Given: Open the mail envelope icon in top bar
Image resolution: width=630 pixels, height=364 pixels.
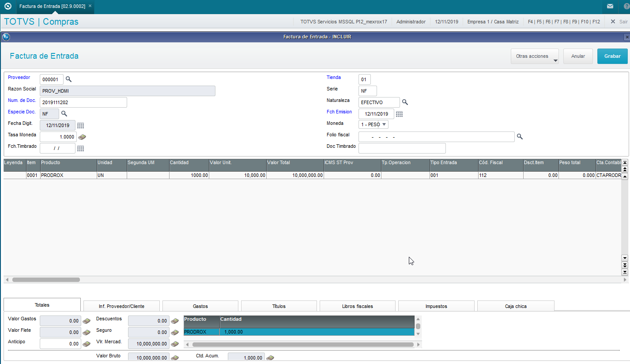Looking at the screenshot, I should coord(610,7).
